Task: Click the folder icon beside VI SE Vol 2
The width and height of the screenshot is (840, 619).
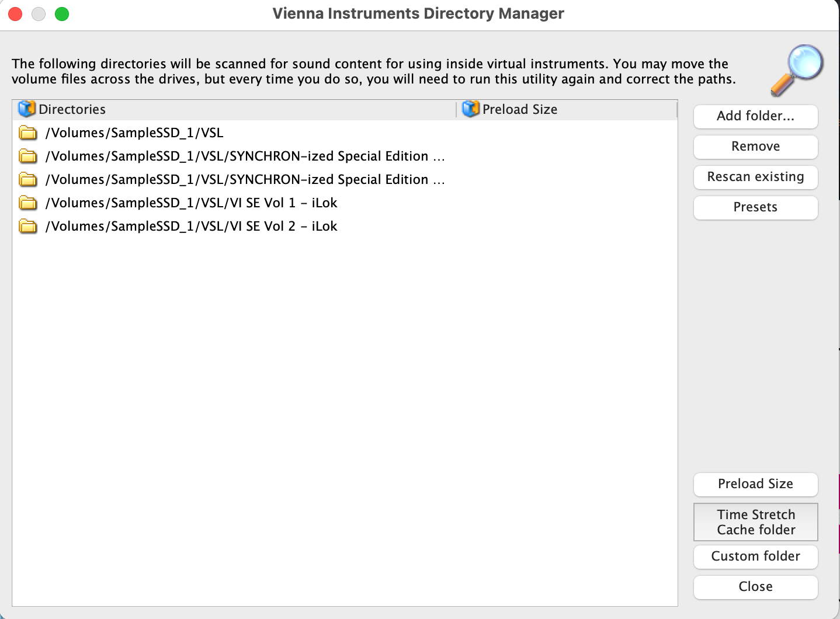Action: 27,226
